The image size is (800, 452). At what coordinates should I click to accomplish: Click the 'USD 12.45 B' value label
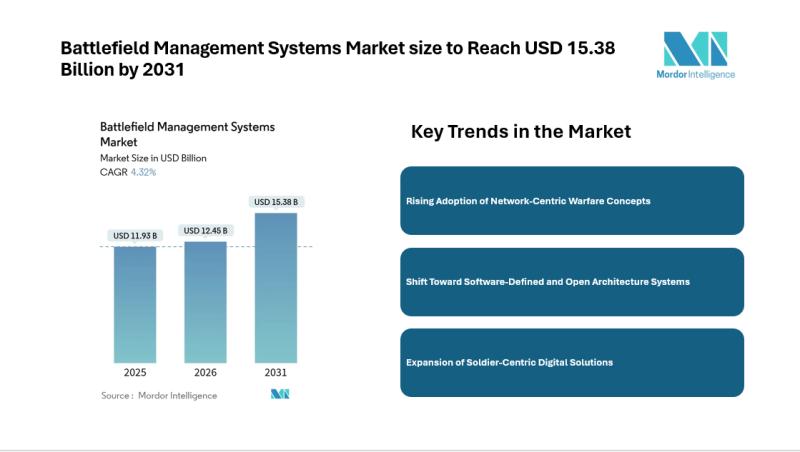[205, 231]
